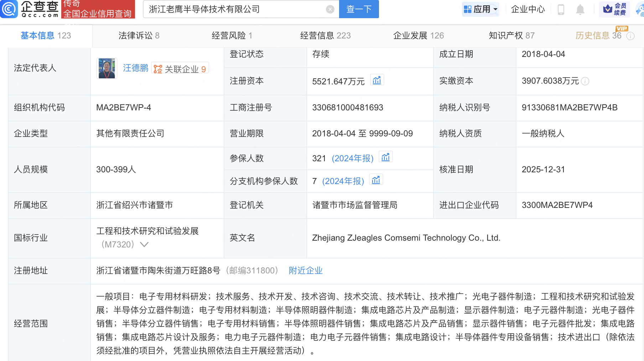Image resolution: width=644 pixels, height=361 pixels.
Task: Clear the search box text
Action: [x=330, y=9]
